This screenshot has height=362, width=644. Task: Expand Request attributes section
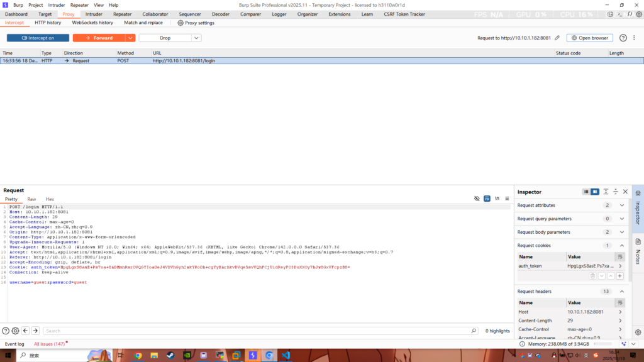(x=622, y=206)
